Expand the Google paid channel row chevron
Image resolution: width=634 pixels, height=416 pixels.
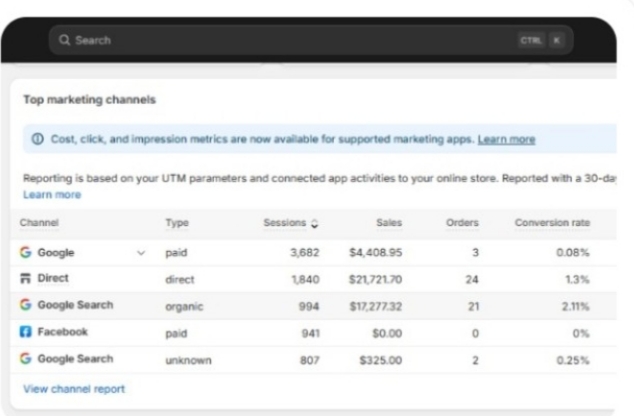point(141,253)
